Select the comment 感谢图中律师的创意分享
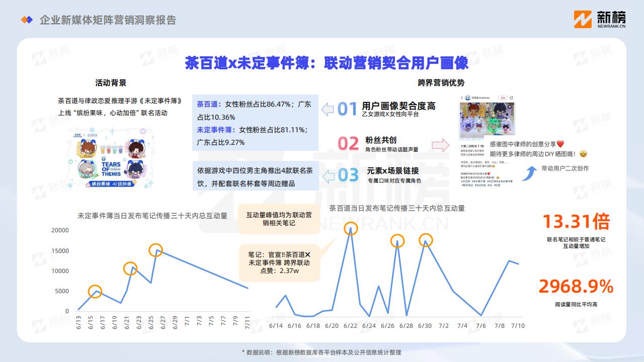This screenshot has height=362, width=644. point(527,144)
